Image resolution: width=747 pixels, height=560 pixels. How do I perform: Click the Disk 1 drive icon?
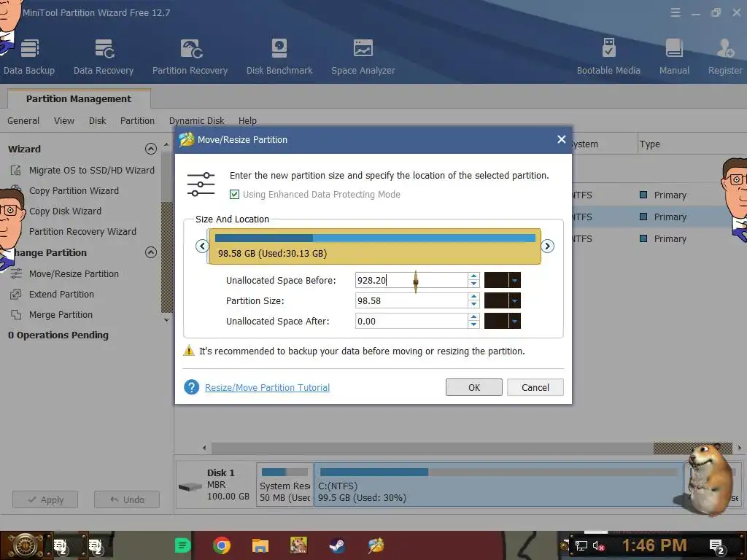coord(190,486)
